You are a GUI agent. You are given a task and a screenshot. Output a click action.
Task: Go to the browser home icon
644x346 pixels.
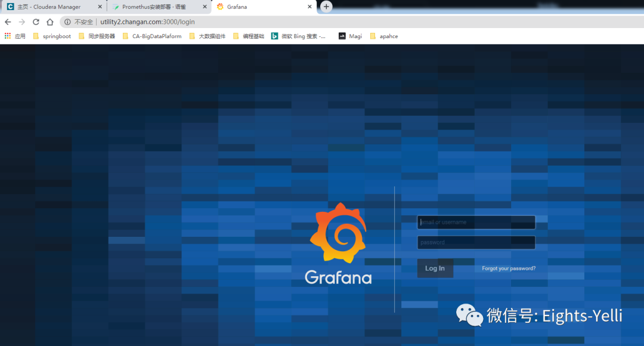tap(49, 22)
